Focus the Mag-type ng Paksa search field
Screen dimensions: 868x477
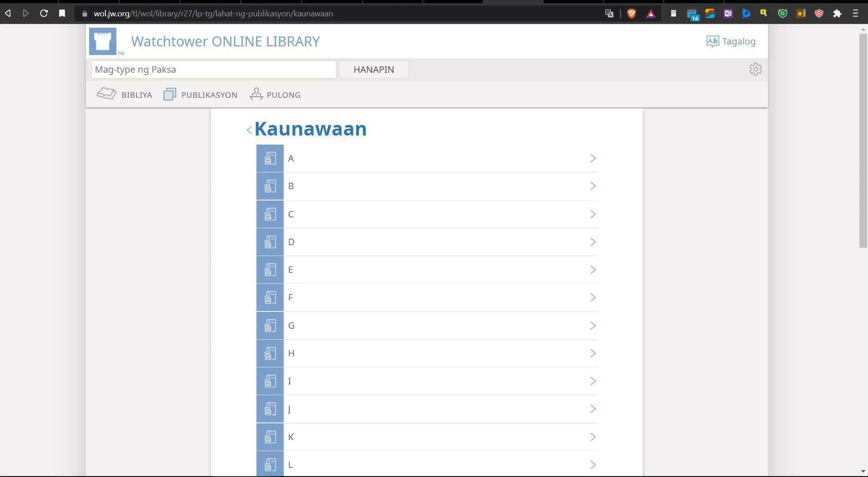tap(214, 70)
